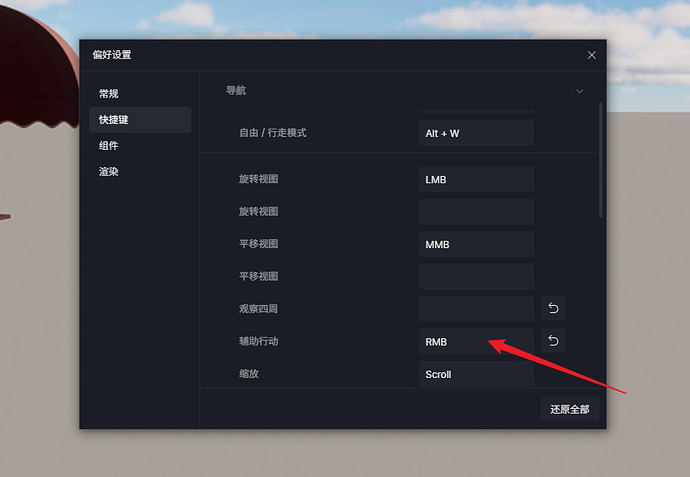The height and width of the screenshot is (477, 690).
Task: Click the 还原全部 button
Action: pos(569,409)
